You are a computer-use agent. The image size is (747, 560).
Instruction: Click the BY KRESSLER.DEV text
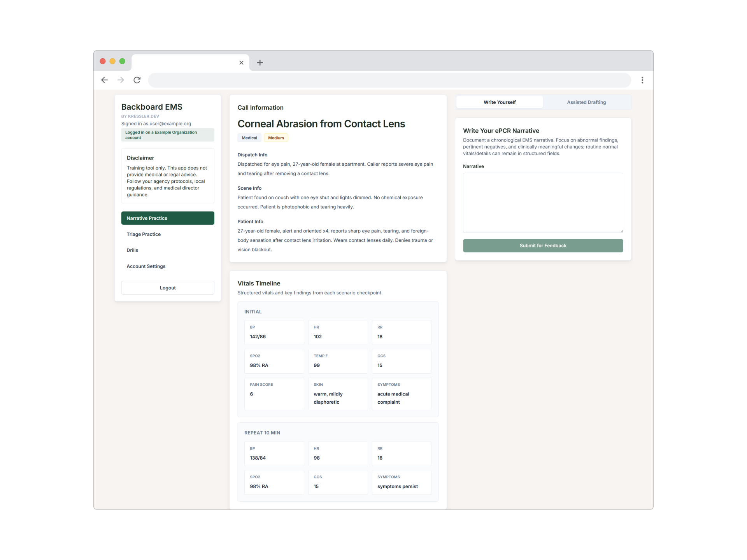point(140,116)
